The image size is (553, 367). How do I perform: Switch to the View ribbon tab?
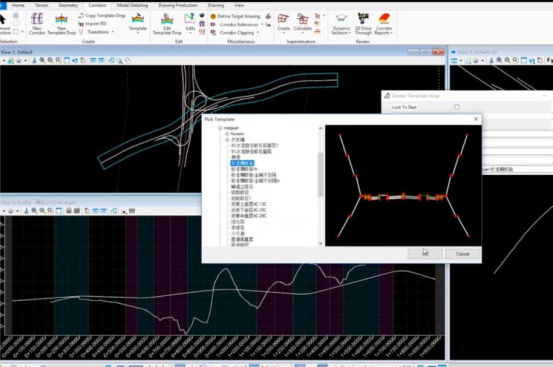click(239, 5)
